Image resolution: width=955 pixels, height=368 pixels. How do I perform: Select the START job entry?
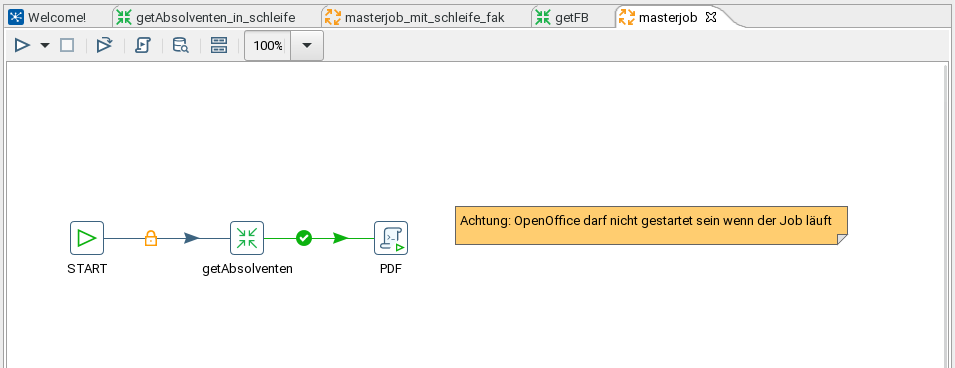point(87,238)
